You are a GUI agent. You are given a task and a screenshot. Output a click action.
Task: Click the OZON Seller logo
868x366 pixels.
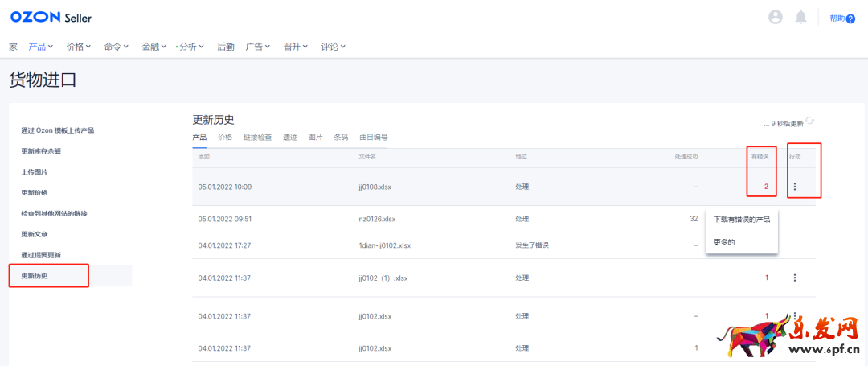(x=51, y=18)
